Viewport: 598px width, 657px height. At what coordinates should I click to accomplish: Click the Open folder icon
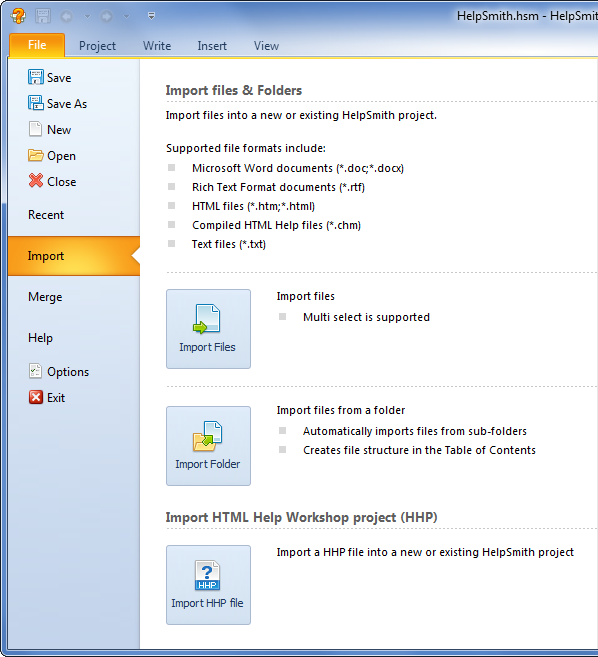coord(36,155)
